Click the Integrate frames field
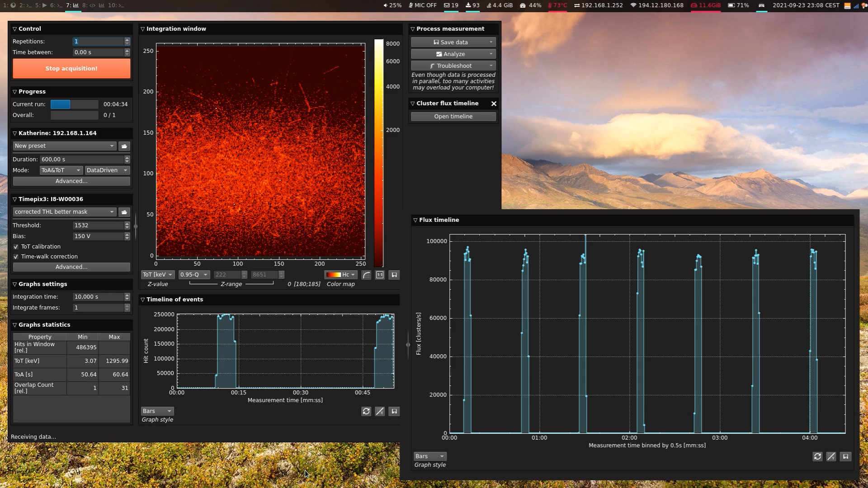The width and height of the screenshot is (868, 488). (x=98, y=308)
